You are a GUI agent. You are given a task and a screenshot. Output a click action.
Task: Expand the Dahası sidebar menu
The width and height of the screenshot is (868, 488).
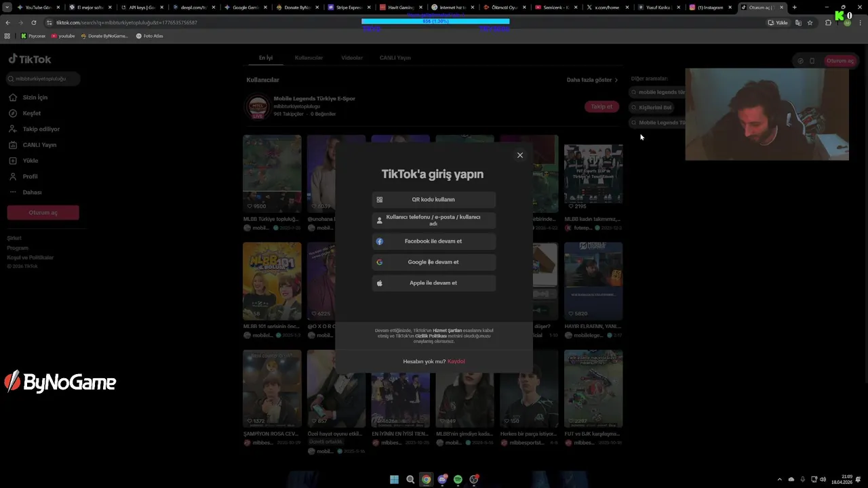[32, 192]
